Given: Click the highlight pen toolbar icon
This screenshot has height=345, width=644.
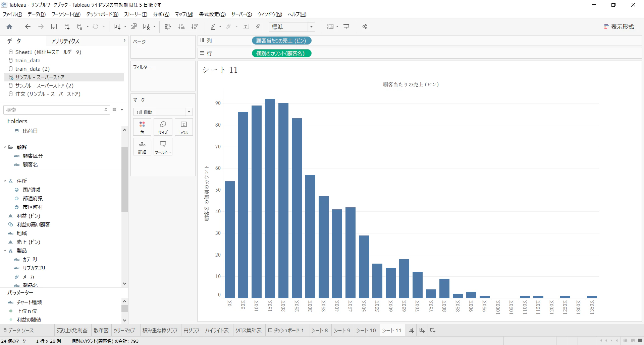Looking at the screenshot, I should coord(213,26).
